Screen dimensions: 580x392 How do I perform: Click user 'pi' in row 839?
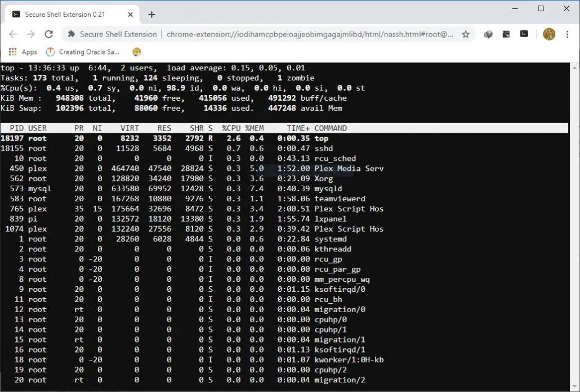33,219
